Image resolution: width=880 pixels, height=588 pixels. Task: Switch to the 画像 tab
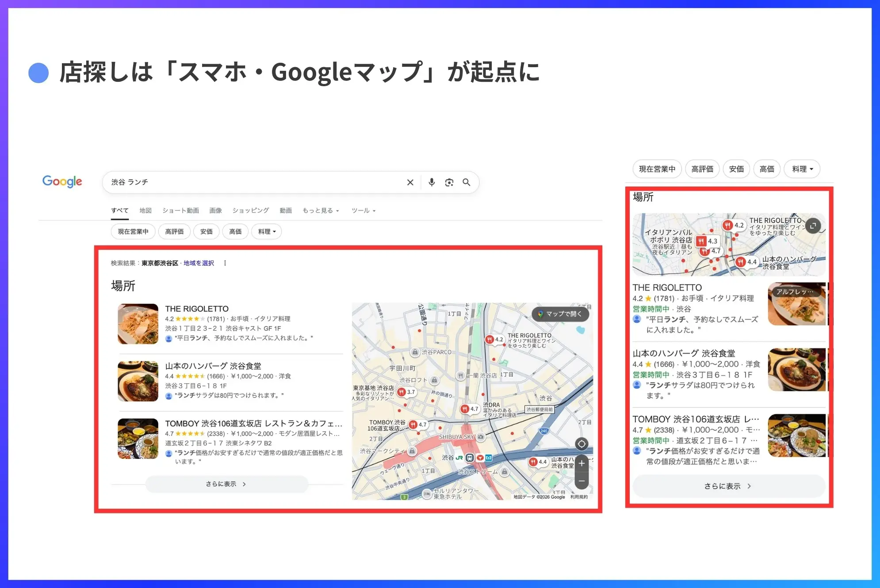pos(216,210)
